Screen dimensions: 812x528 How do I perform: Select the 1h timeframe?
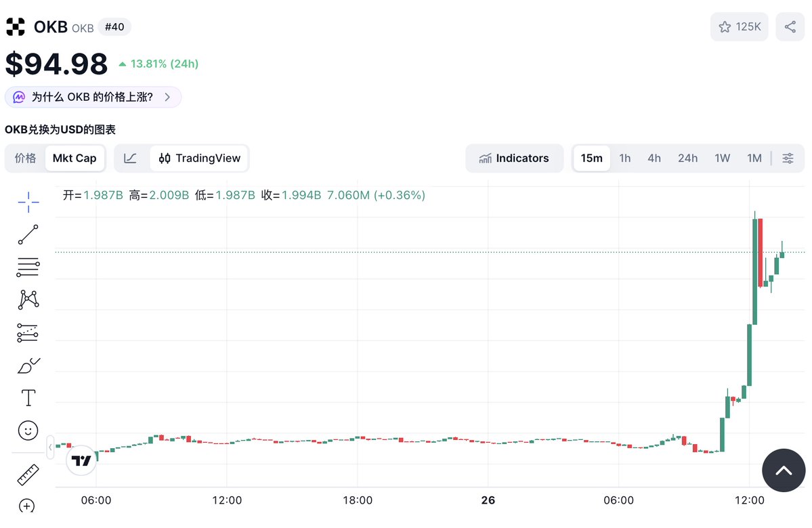tap(625, 158)
